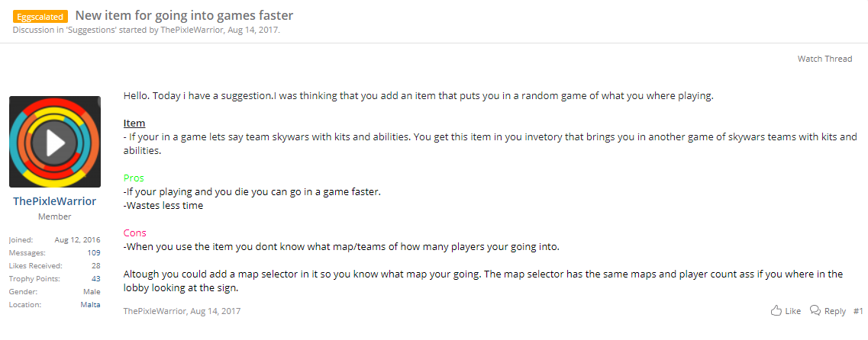The width and height of the screenshot is (868, 340).
Task: Open the Malta location link
Action: [90, 305]
